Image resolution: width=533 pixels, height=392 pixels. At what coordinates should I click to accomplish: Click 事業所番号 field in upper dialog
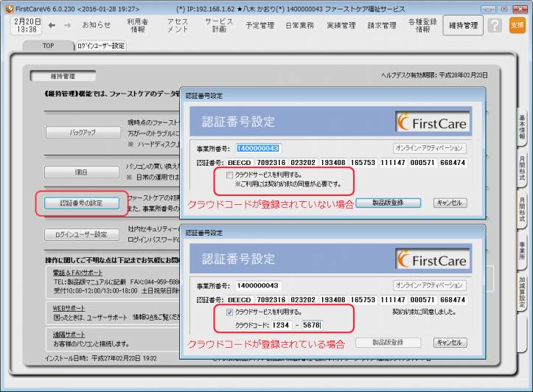point(258,148)
